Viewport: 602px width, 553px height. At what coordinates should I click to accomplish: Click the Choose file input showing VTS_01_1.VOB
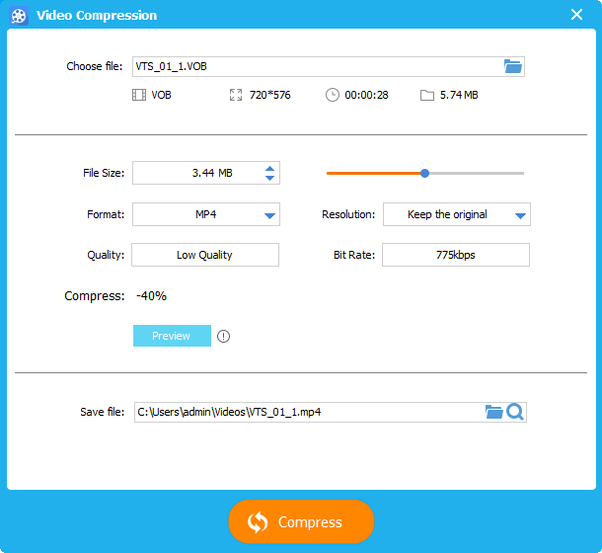tap(328, 66)
